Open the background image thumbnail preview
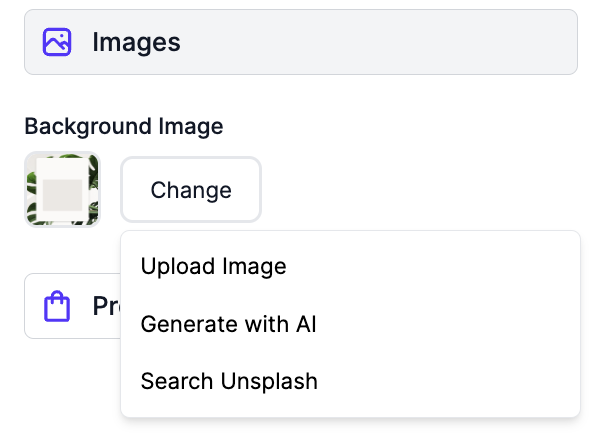602x446 pixels. click(x=62, y=189)
